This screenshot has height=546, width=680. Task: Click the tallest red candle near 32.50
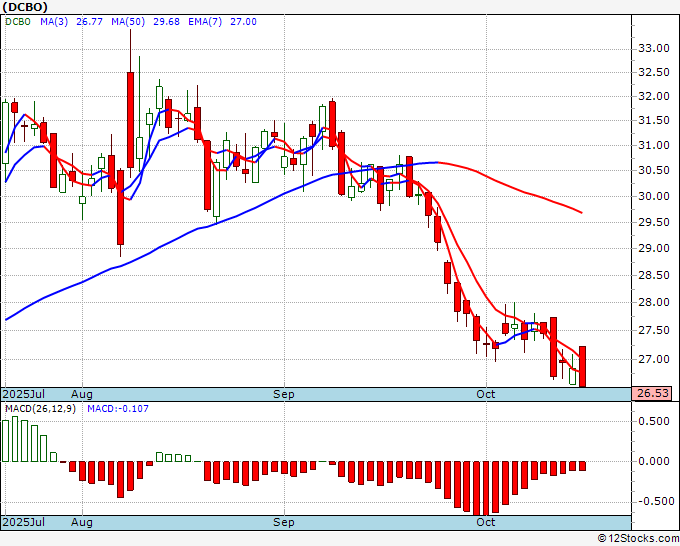coord(131,120)
